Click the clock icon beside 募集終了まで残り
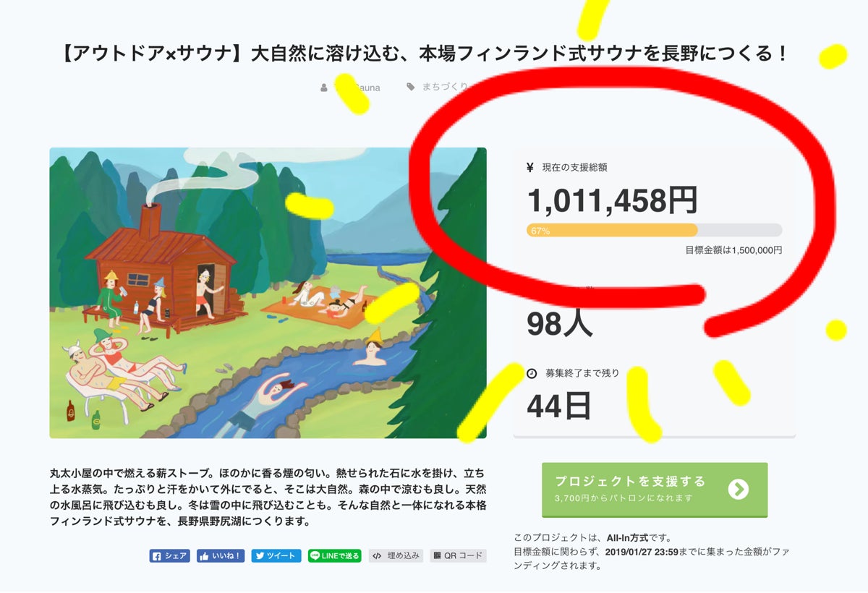868x593 pixels. [x=532, y=374]
